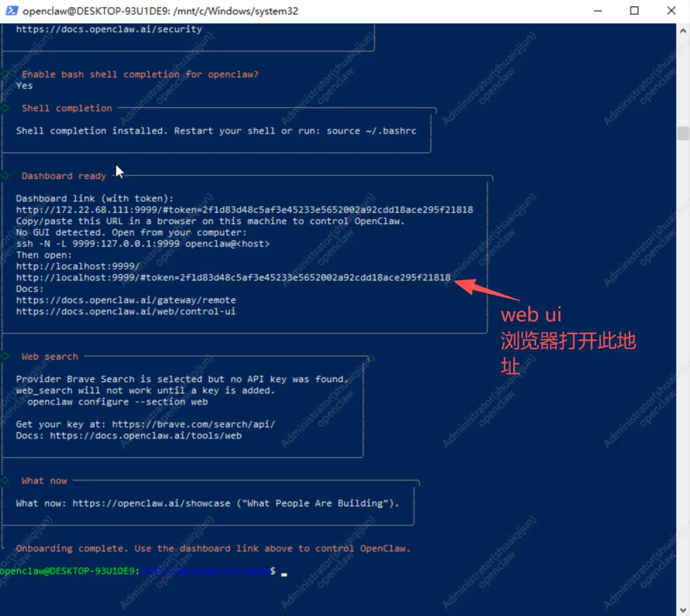Click 'No GUI detected' line

[x=132, y=233]
